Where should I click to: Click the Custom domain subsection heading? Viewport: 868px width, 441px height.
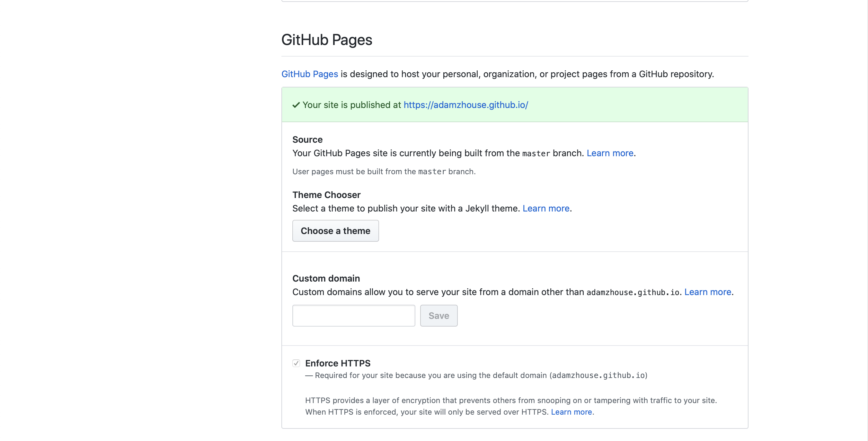point(326,278)
